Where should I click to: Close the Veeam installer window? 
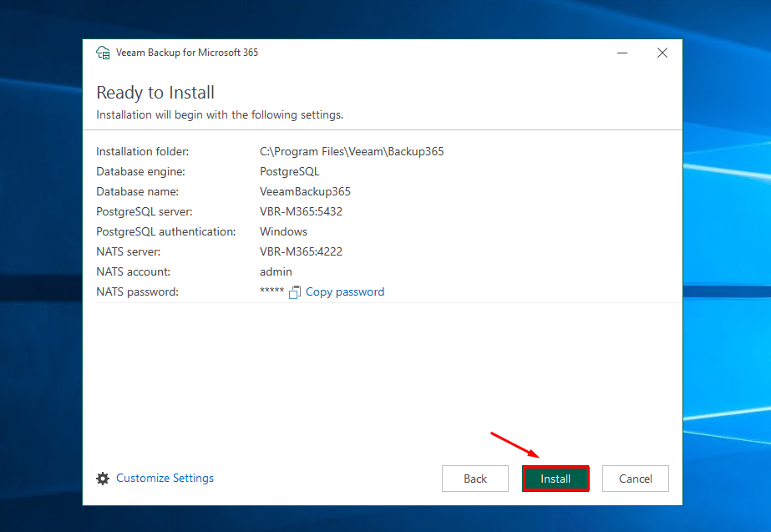pos(662,53)
